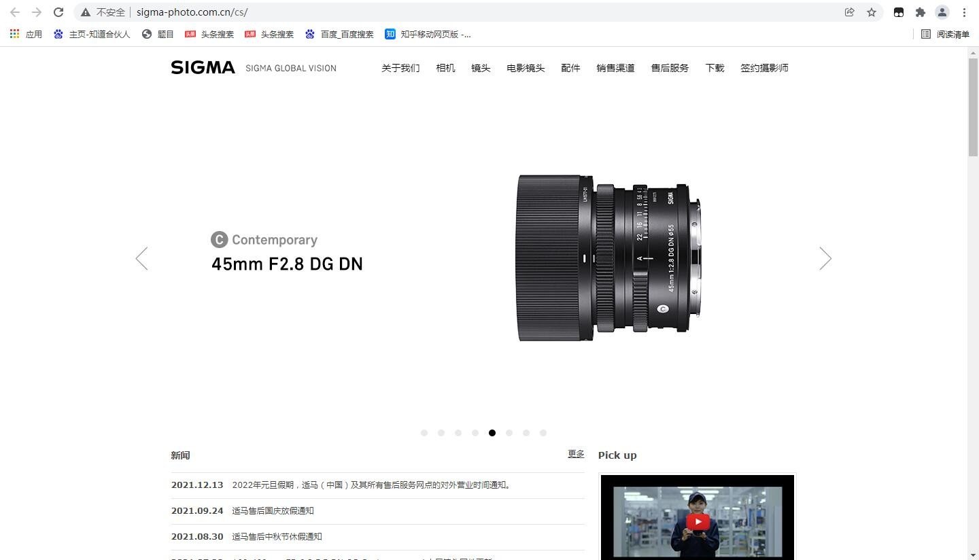979x560 pixels.
Task: Navigate back using the browser back arrow
Action: pos(14,12)
